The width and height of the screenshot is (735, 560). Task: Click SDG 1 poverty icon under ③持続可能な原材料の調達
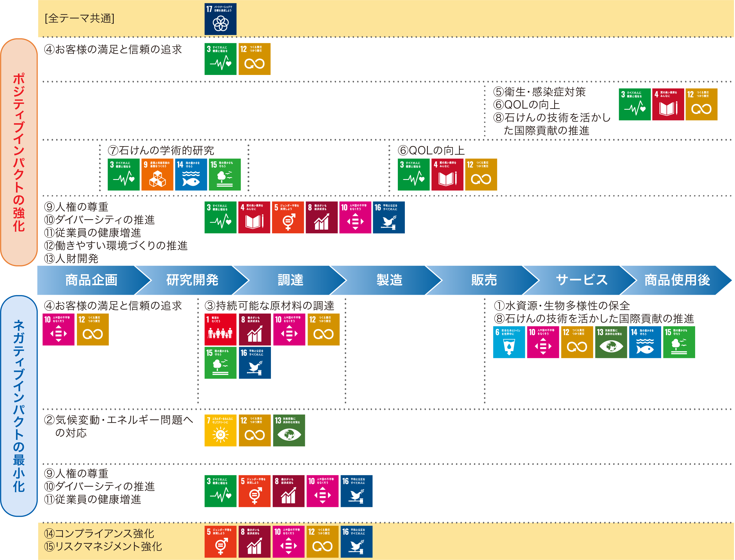(220, 329)
